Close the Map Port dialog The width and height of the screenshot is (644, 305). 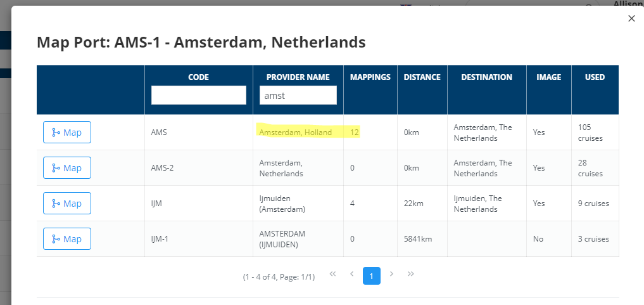(631, 18)
